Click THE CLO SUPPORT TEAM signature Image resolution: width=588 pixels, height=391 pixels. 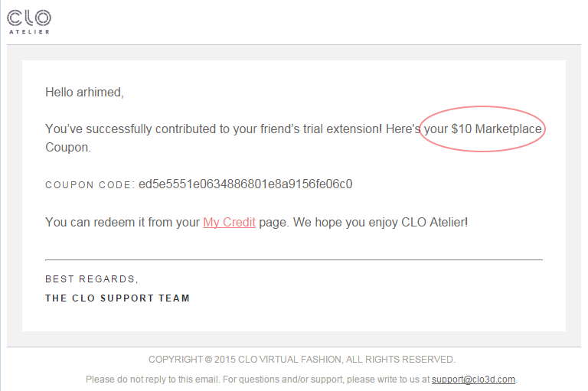tap(117, 298)
